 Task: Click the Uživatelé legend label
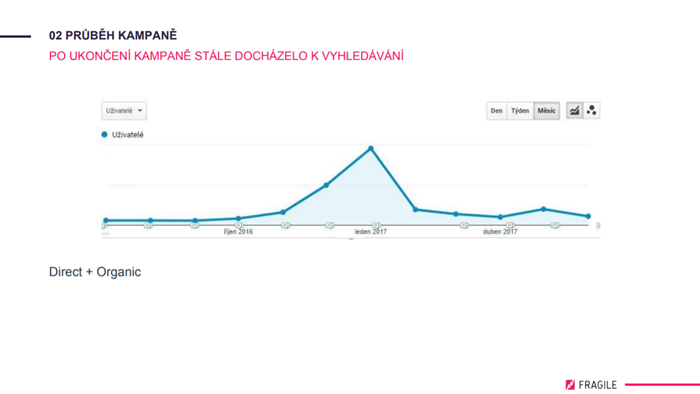click(x=128, y=135)
